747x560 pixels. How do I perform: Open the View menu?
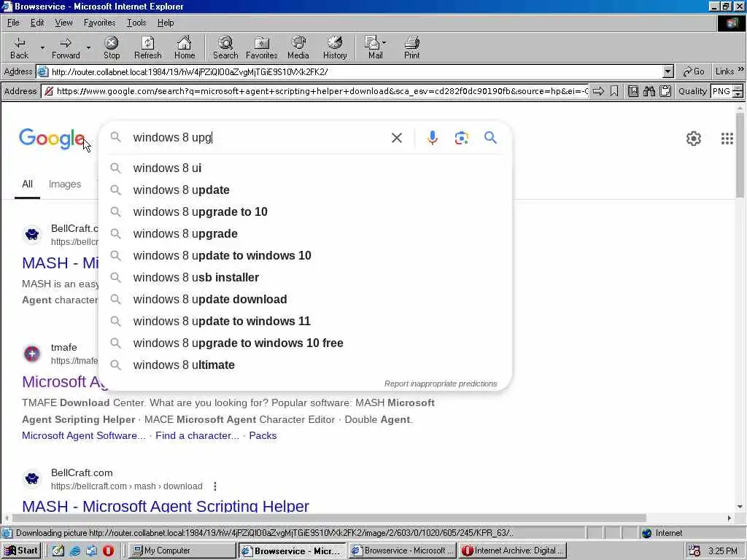point(63,23)
